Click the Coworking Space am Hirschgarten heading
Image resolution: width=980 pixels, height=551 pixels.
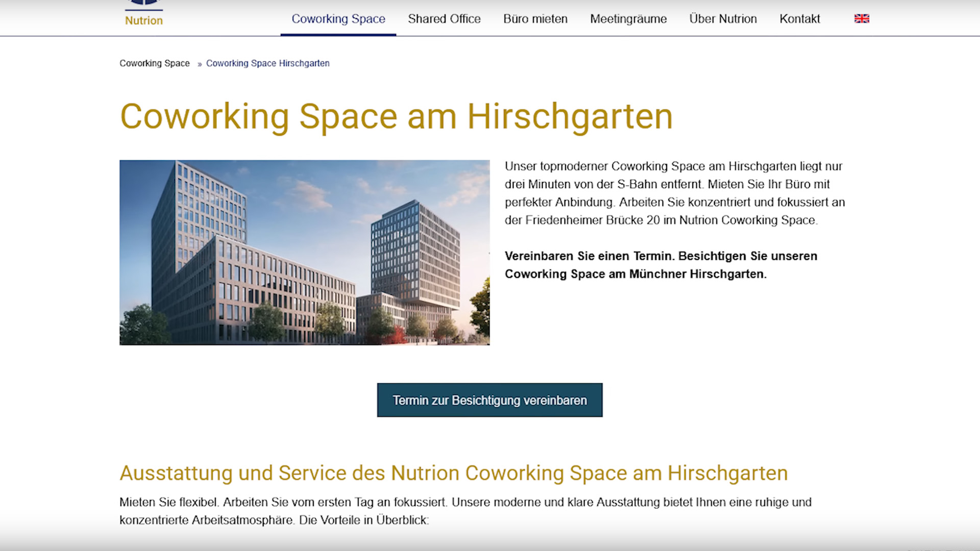pos(396,117)
